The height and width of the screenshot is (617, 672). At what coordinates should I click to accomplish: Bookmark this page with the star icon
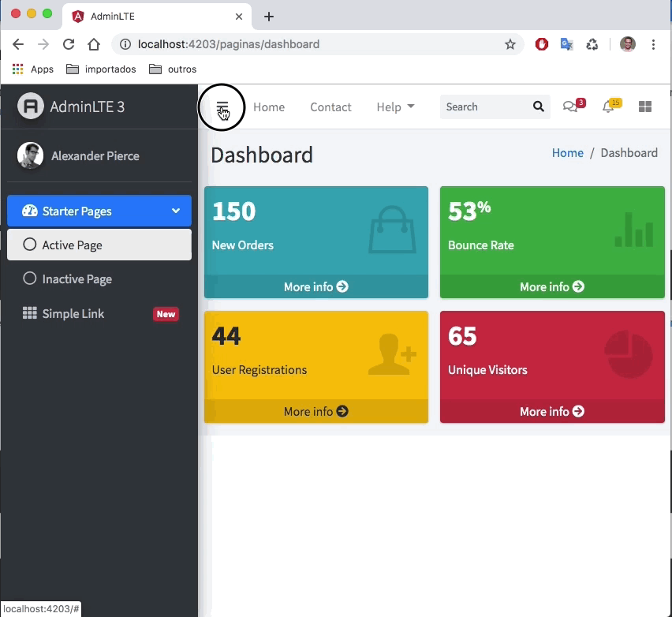[x=510, y=44]
